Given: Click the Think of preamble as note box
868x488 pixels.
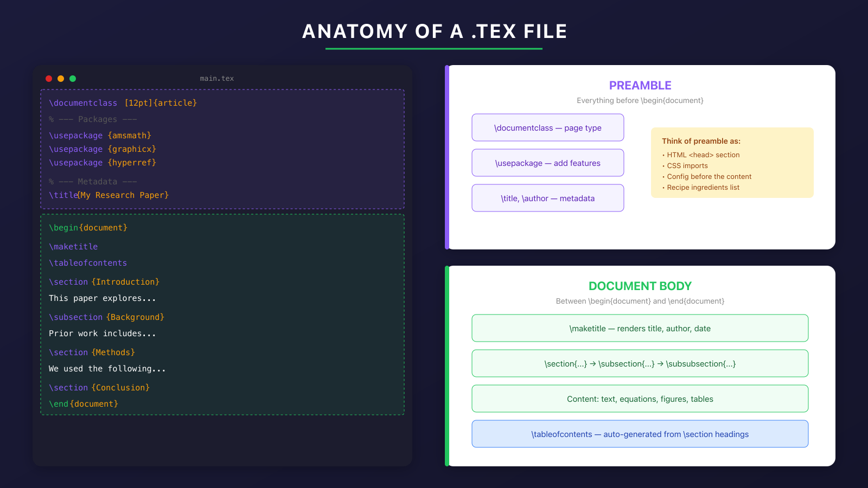Looking at the screenshot, I should point(732,163).
